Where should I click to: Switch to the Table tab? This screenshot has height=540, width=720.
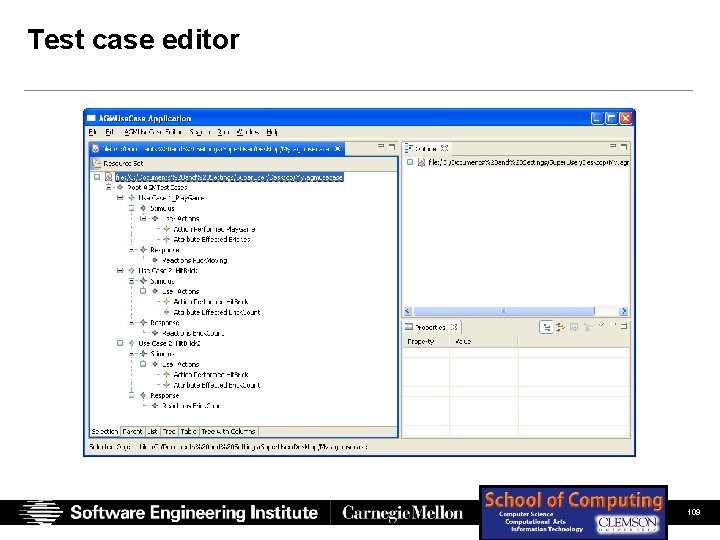[188, 432]
